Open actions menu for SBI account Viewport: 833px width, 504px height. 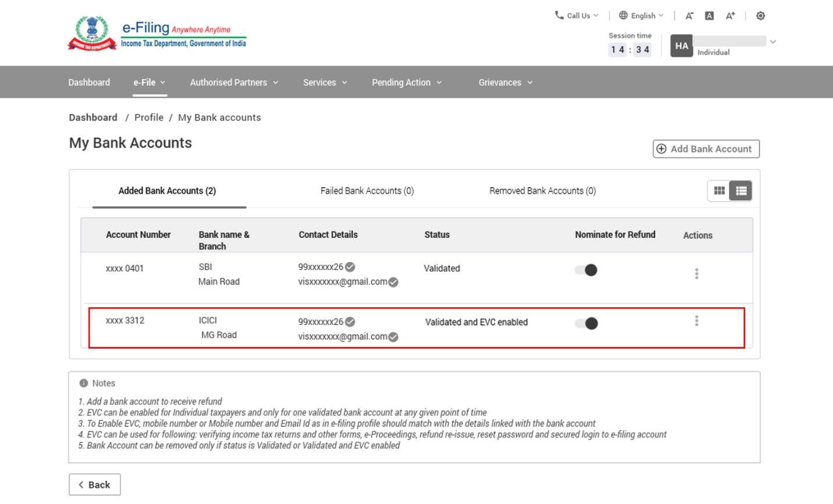(697, 274)
